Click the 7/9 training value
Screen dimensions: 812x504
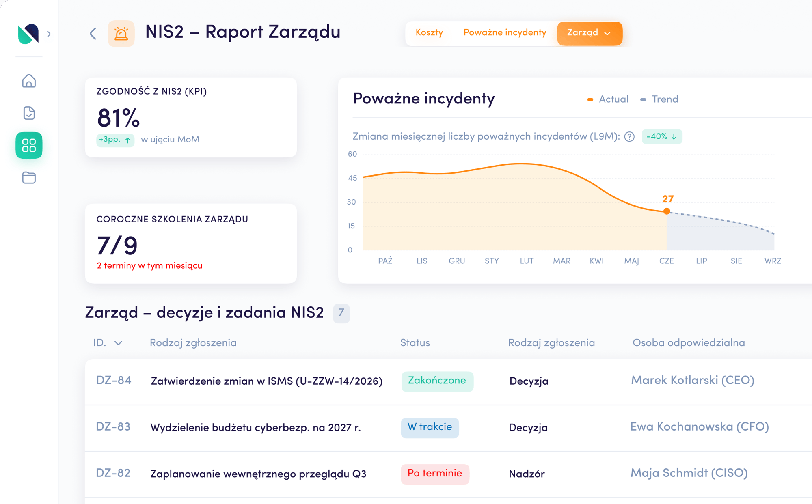(x=117, y=246)
